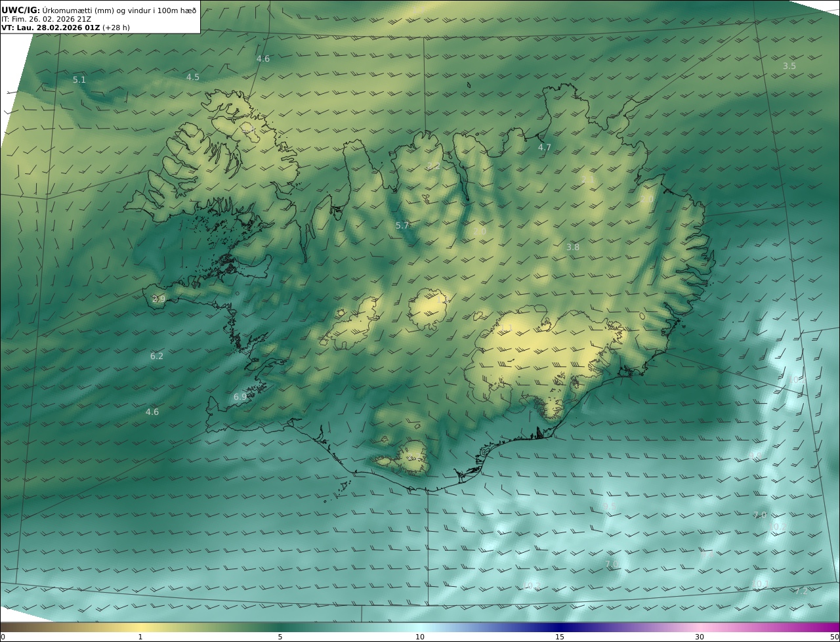Click the 'VT: Lau. 28.02.2026 01Z (+28 h)' line
The image size is (840, 642).
64,28
